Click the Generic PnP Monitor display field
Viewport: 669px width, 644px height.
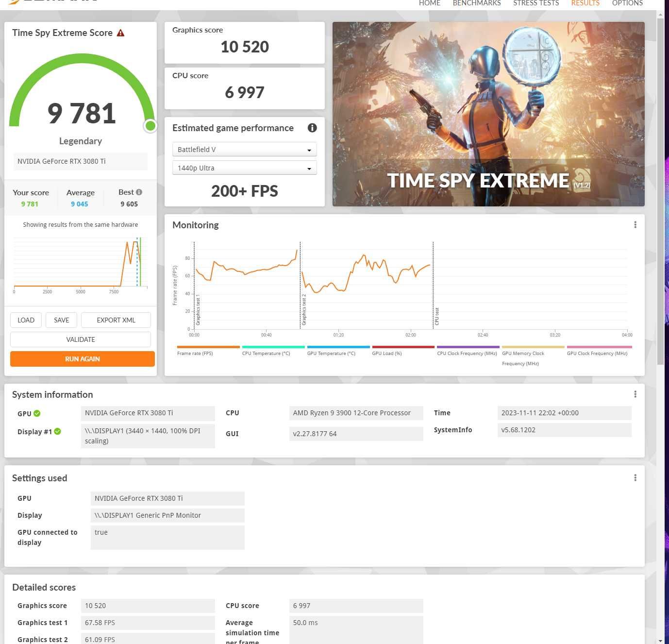point(167,515)
